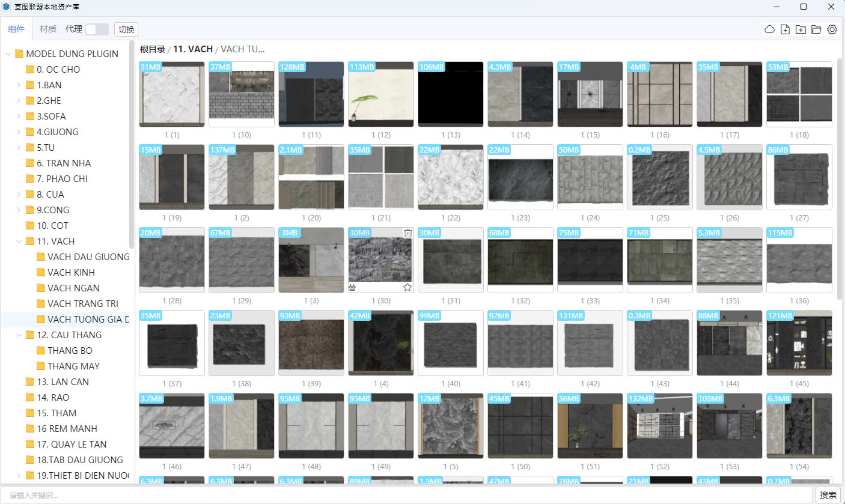The height and width of the screenshot is (504, 845).
Task: Click the 搜索 search button
Action: 828,495
